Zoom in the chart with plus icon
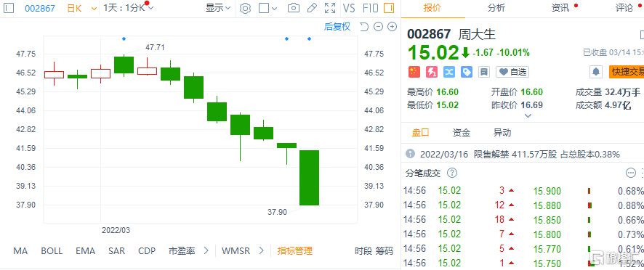This screenshot has width=644, height=270. coord(393,27)
